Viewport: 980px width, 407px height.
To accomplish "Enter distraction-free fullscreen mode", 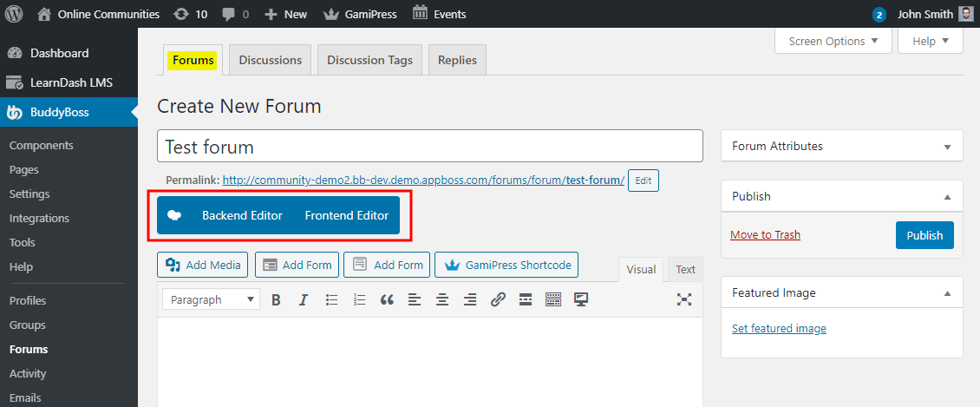I will 684,299.
